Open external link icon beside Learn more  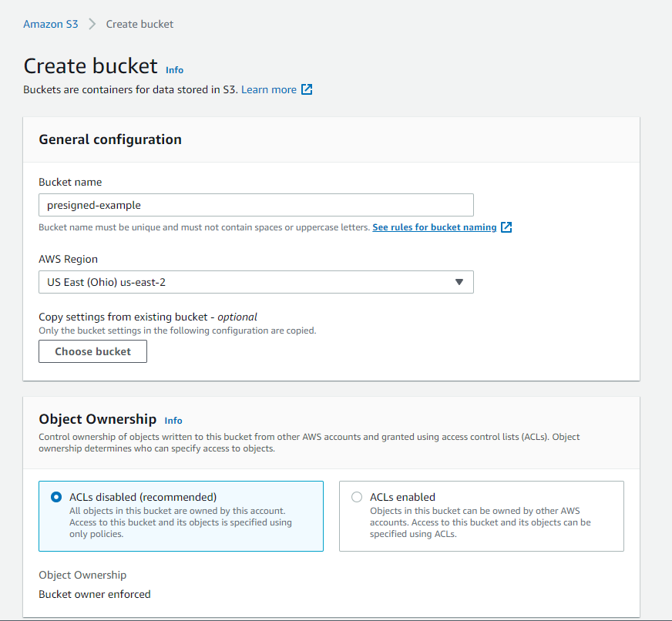pos(307,89)
